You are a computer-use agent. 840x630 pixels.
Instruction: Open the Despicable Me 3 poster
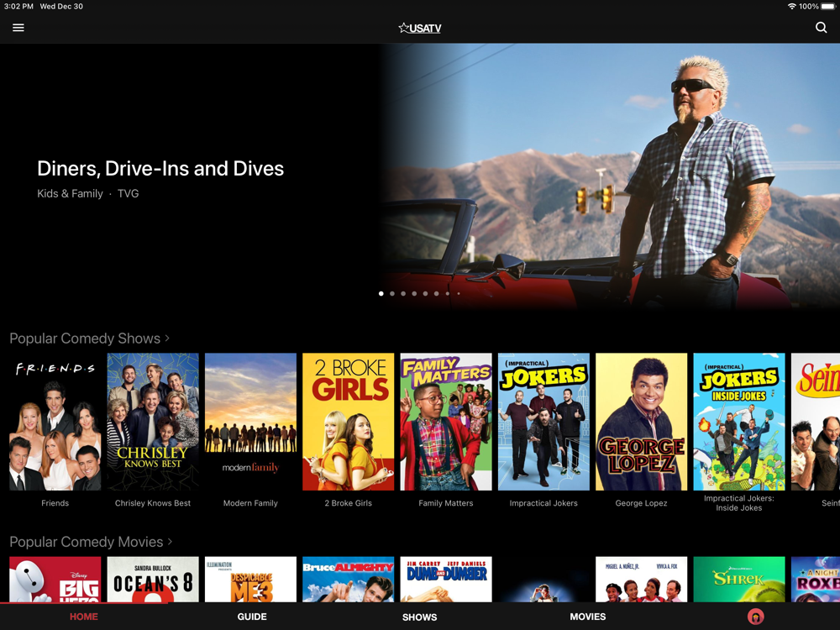(250, 579)
